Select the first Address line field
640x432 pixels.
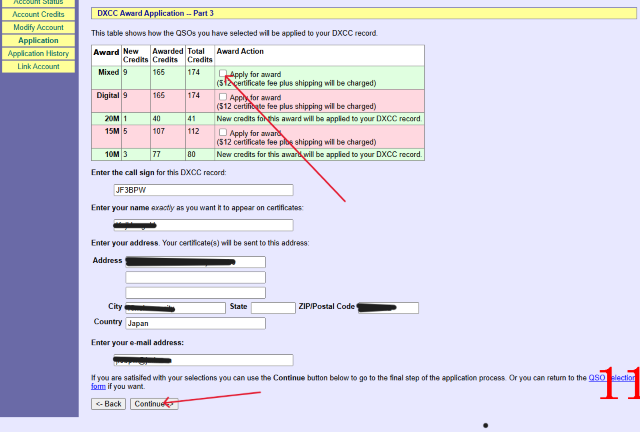point(195,262)
